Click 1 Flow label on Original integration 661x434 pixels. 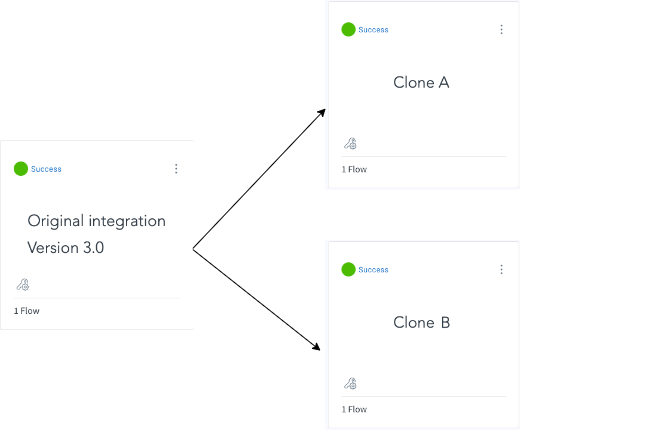click(27, 311)
